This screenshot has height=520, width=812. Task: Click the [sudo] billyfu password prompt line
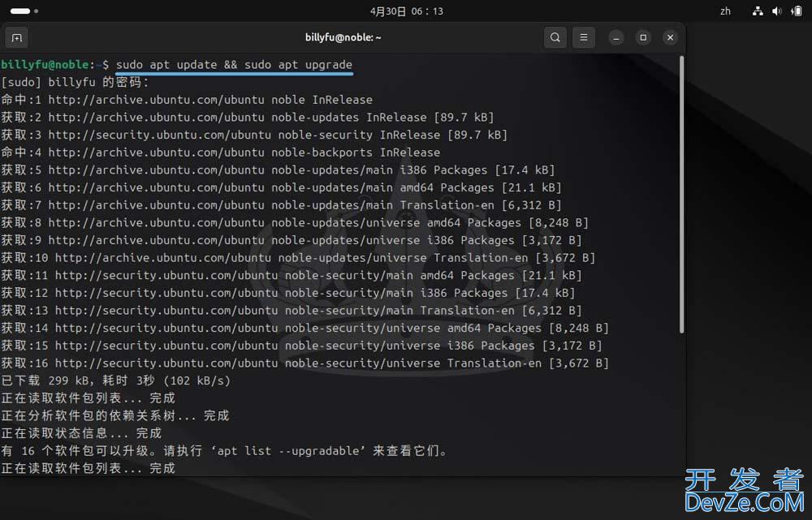point(75,82)
